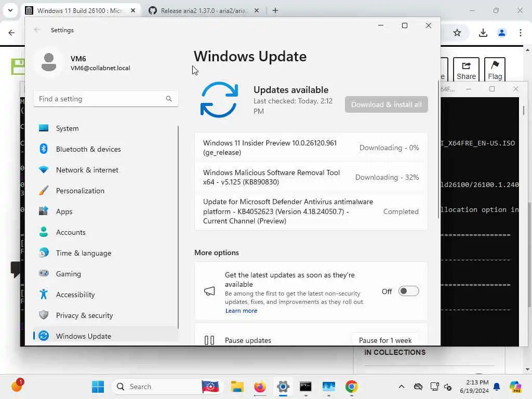Bookmark page with Chrome star icon
Screen dimensions: 532x399
pos(457,33)
